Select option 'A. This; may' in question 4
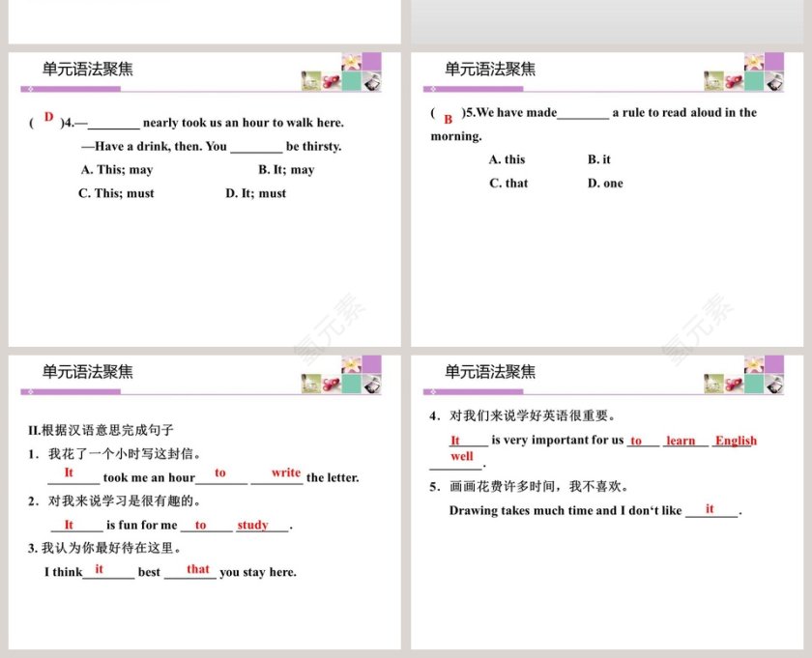Screen dimensions: 812x658 click(117, 170)
